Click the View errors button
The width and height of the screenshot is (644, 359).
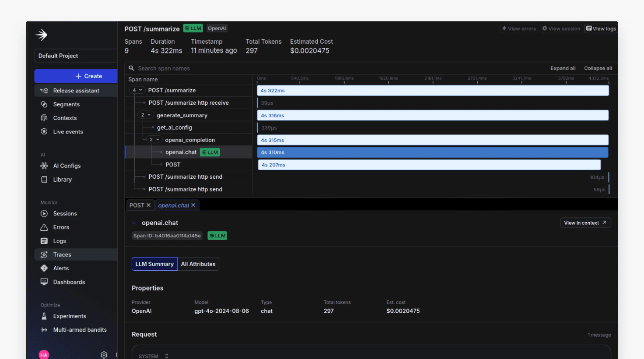tap(519, 29)
